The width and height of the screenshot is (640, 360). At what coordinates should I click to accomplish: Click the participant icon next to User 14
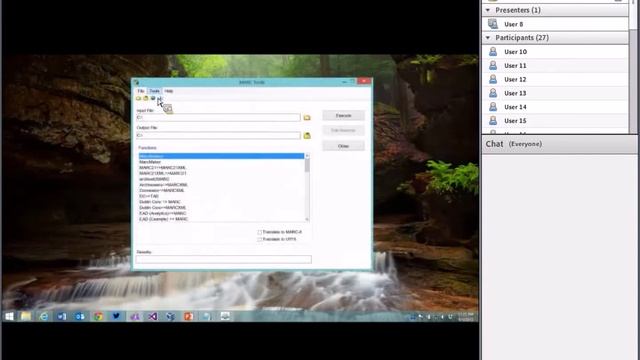[493, 107]
